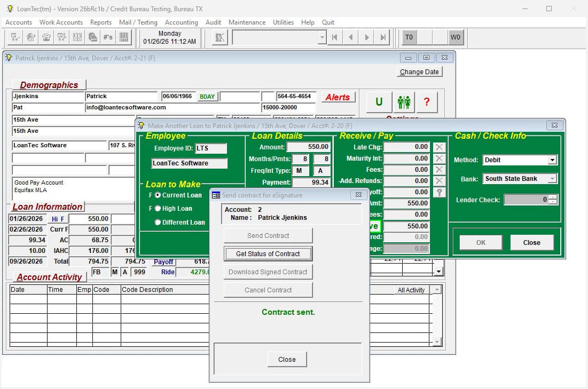588x389 pixels.
Task: Click the Cancel Contract button
Action: point(268,290)
